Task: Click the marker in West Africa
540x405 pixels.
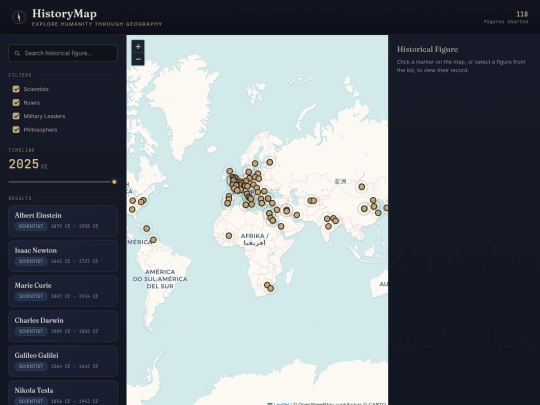Action: click(229, 236)
